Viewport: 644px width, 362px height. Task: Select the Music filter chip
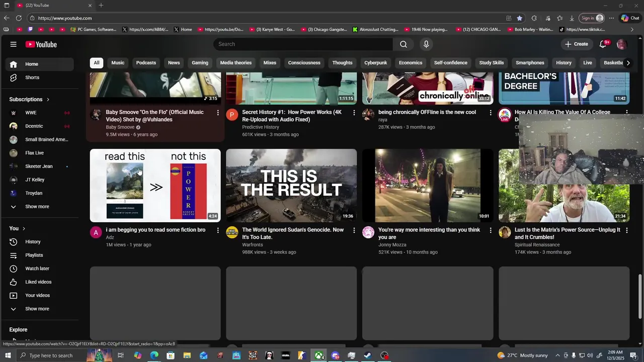pyautogui.click(x=118, y=63)
